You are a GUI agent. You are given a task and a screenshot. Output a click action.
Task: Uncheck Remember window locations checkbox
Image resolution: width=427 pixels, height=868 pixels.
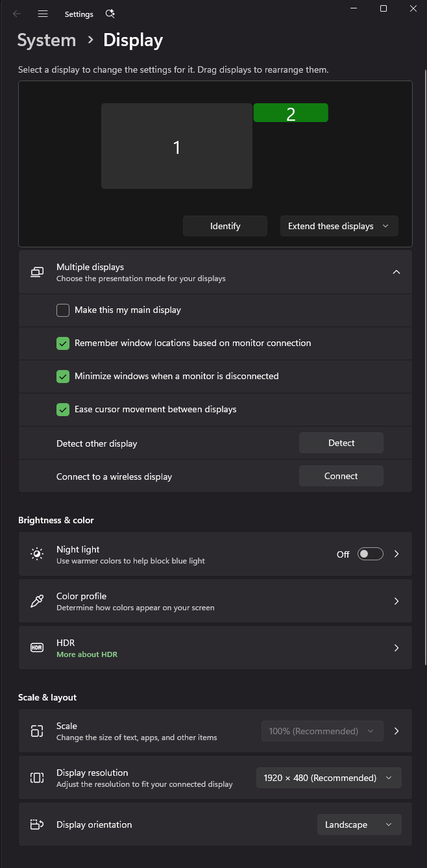[63, 343]
